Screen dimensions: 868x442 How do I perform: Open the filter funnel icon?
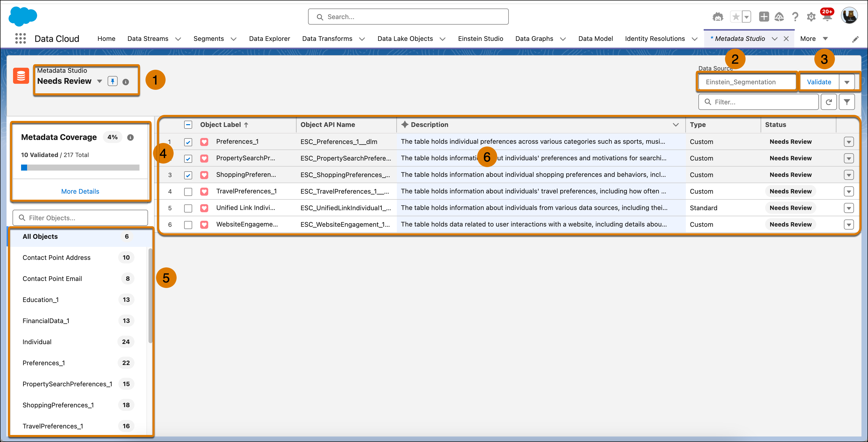pyautogui.click(x=847, y=102)
